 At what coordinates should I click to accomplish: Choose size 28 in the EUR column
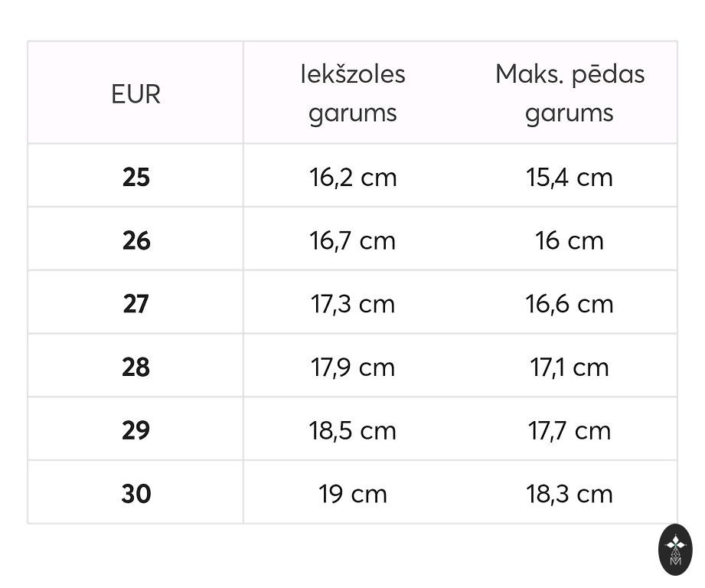136,367
